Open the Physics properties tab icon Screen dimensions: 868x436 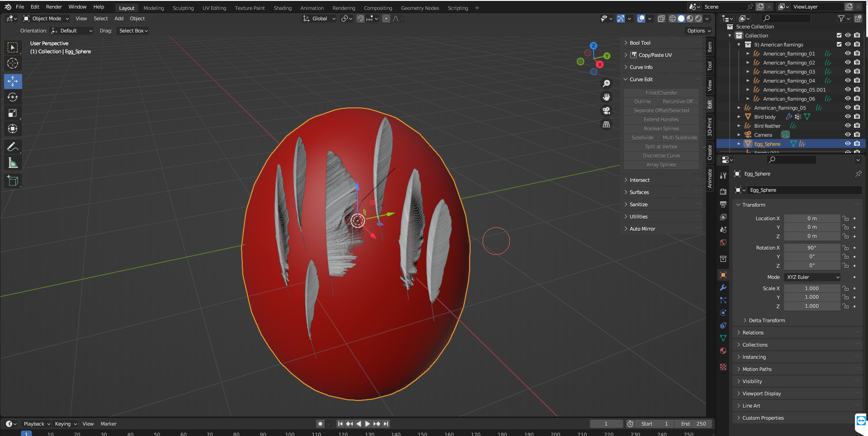click(723, 313)
